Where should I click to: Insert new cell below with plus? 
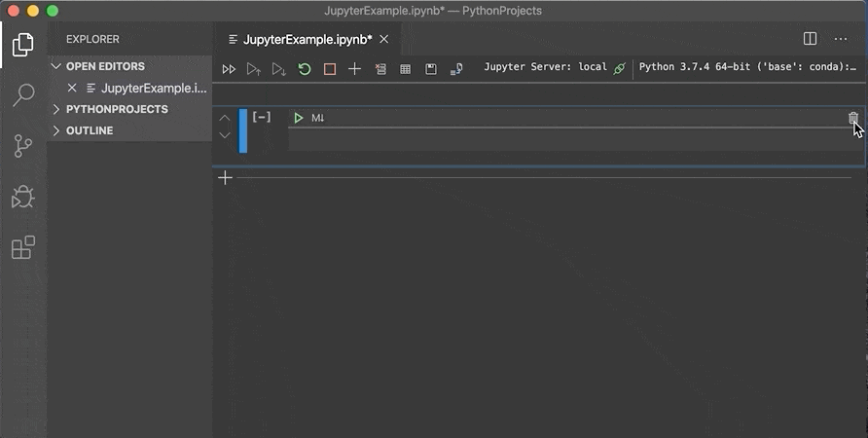(225, 178)
